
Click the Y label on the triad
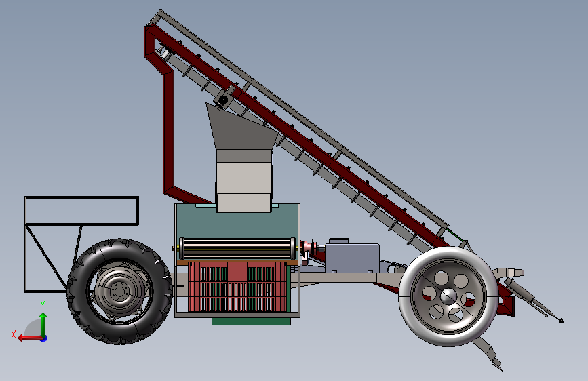point(43,305)
